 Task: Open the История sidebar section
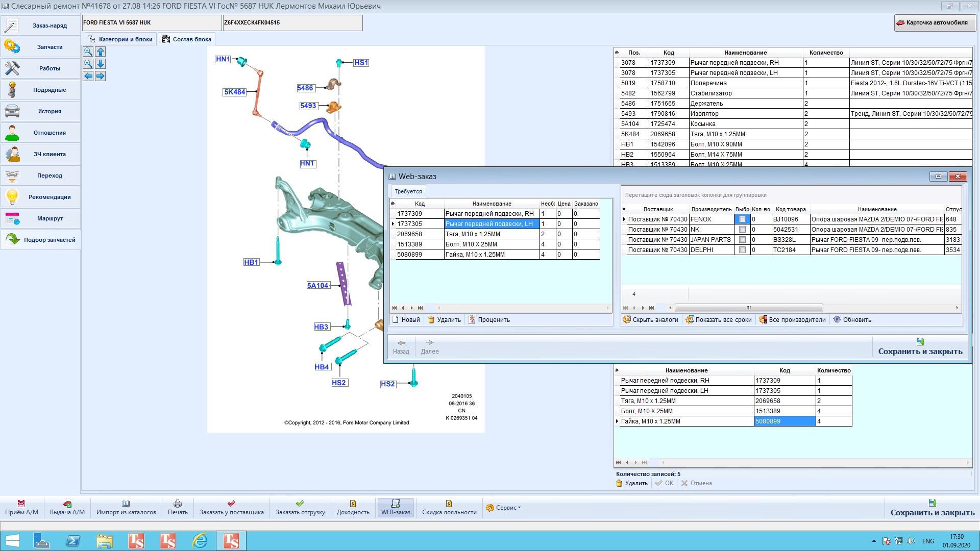pyautogui.click(x=40, y=111)
